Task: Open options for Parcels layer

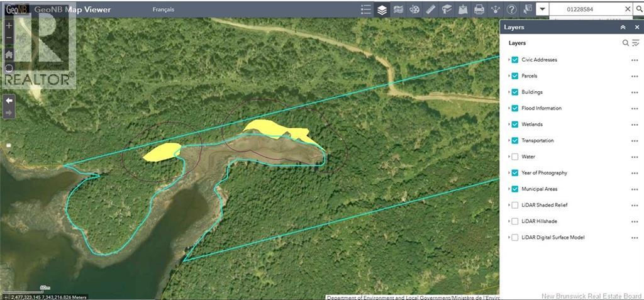Action: pos(635,76)
